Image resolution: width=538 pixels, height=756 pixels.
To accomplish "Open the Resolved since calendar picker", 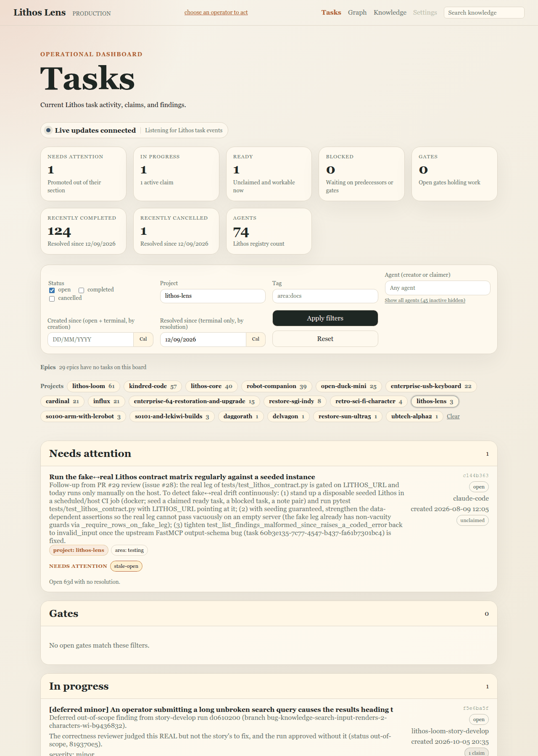I will [x=256, y=339].
